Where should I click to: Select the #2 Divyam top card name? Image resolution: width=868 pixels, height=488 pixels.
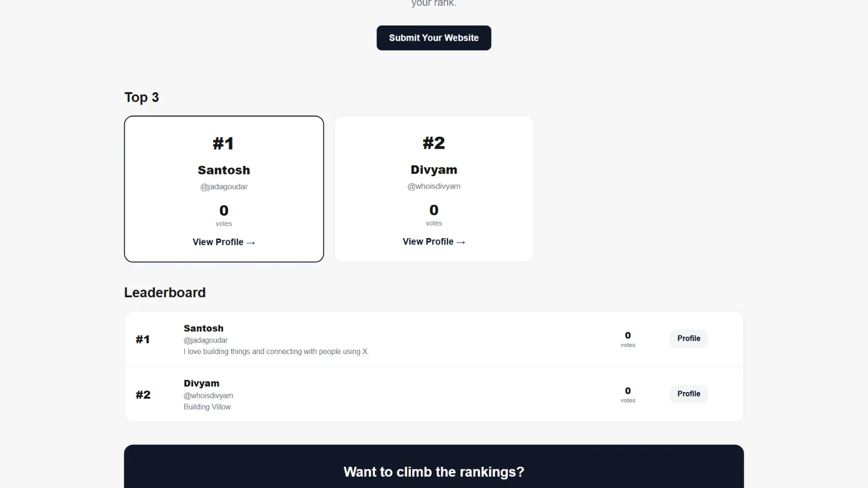434,170
